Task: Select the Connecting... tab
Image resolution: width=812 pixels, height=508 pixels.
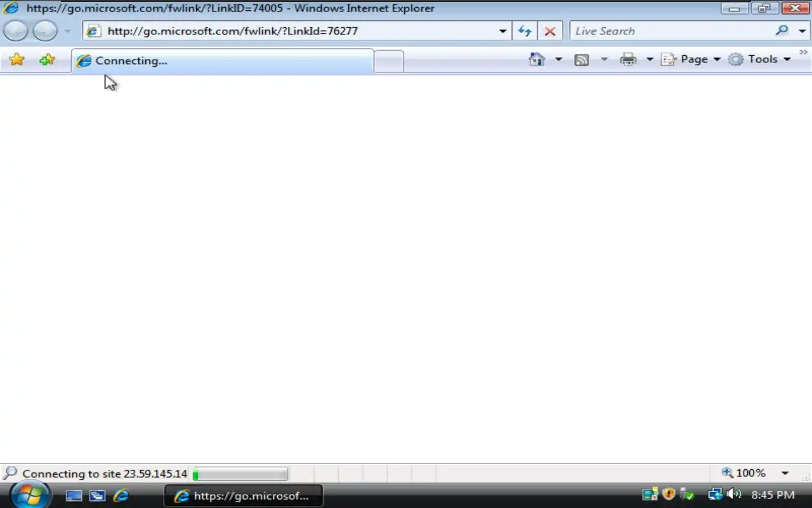Action: click(223, 60)
